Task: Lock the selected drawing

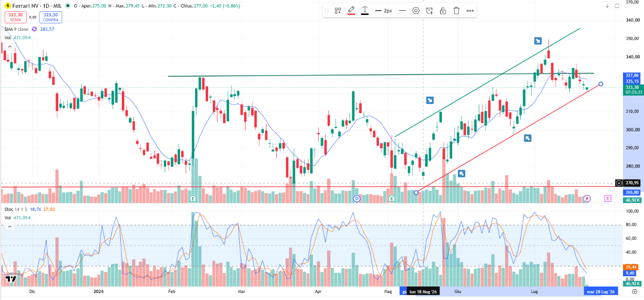Action: click(x=443, y=11)
